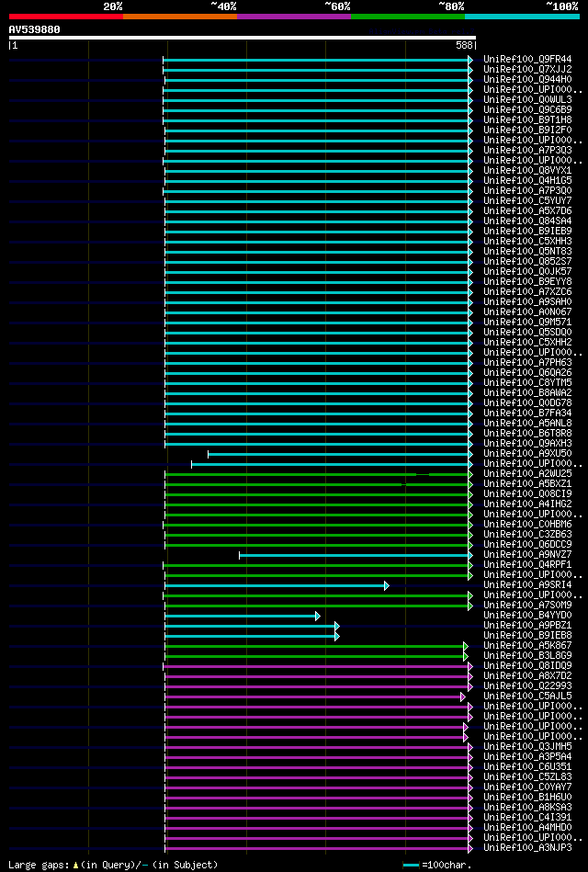Click the arrowhead ending the UniRef100_A9SRI4 bar

(x=387, y=585)
